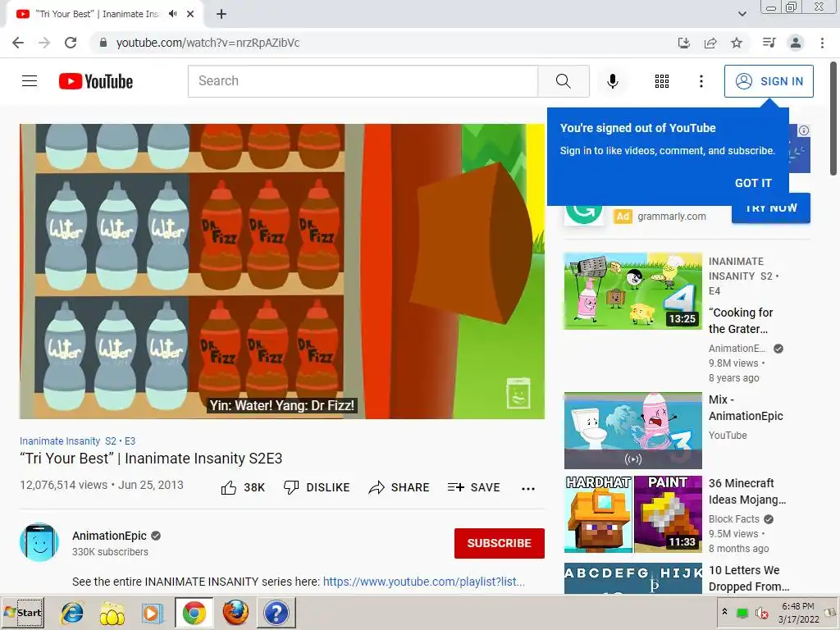Click the SIGN IN button
Screen dimensions: 840x630
tap(769, 81)
